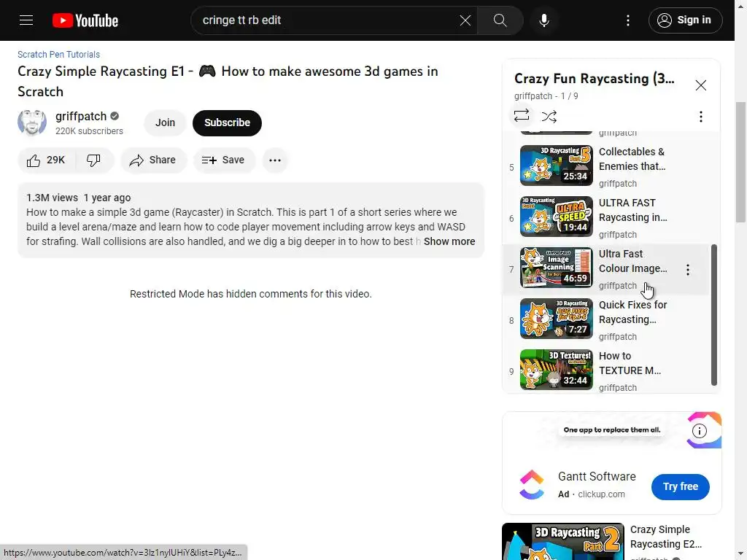Subscribe to griffpatch
747x560 pixels.
[x=227, y=122]
